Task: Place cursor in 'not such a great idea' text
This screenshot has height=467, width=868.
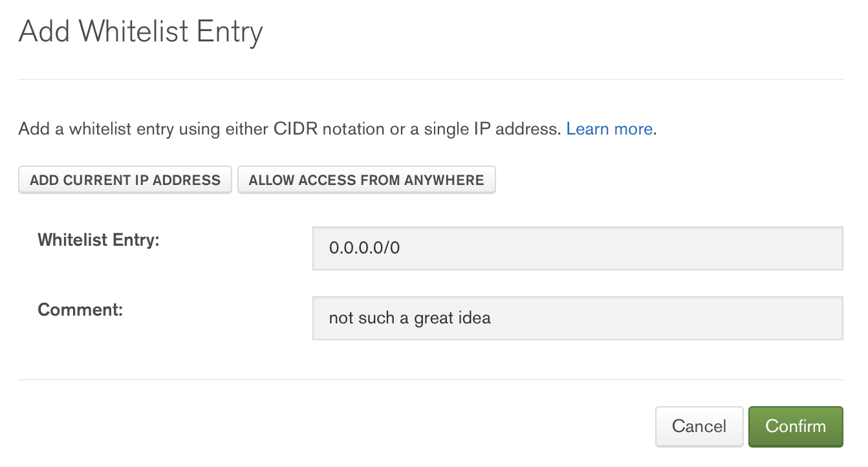Action: [409, 318]
